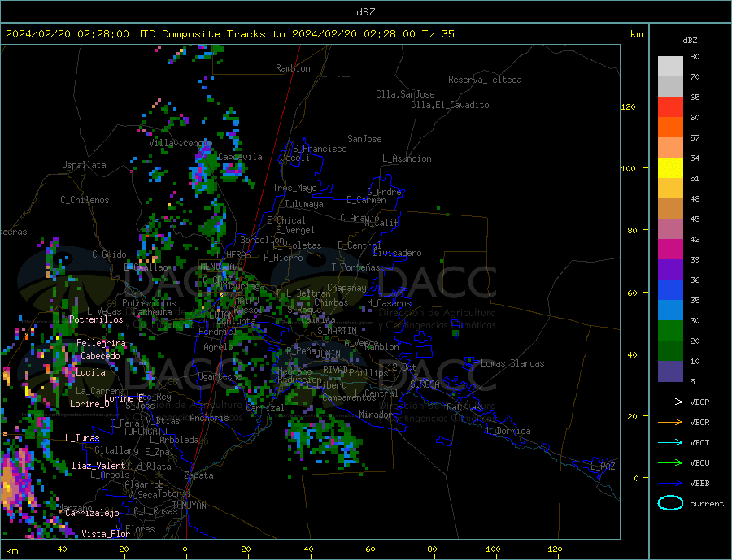732x560 pixels.
Task: Click the Cabecedo map label
Action: 100,356
